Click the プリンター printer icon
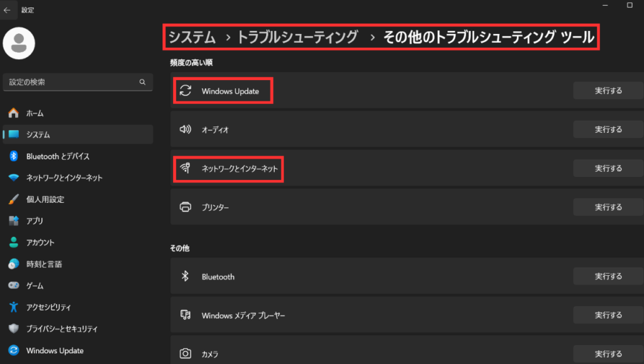The height and width of the screenshot is (364, 644). click(186, 207)
